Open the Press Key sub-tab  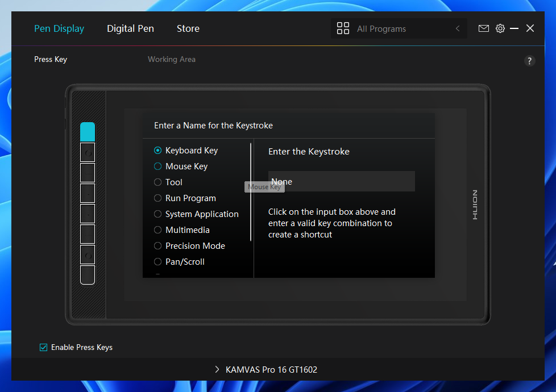click(51, 59)
